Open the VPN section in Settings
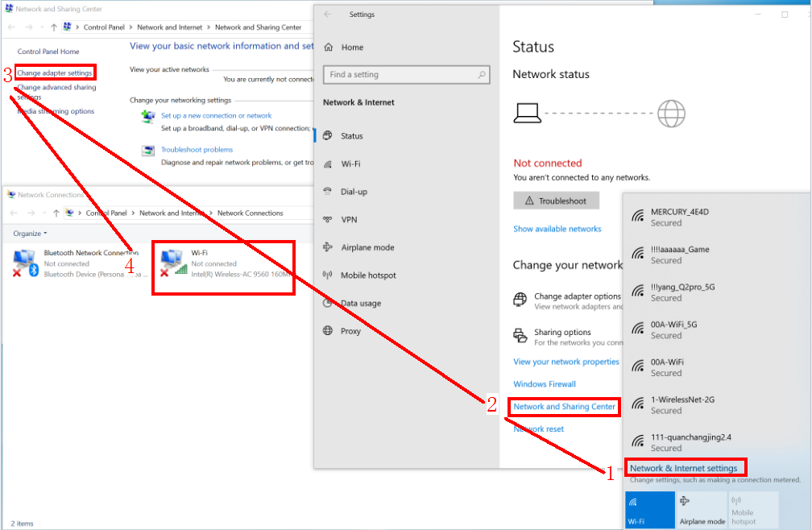Image resolution: width=812 pixels, height=530 pixels. 349,219
